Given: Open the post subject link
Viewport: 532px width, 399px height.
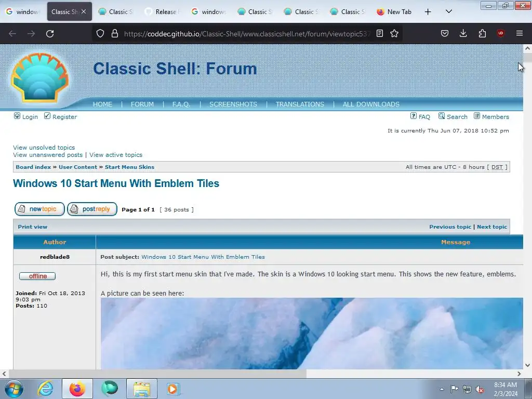Looking at the screenshot, I should tap(203, 257).
